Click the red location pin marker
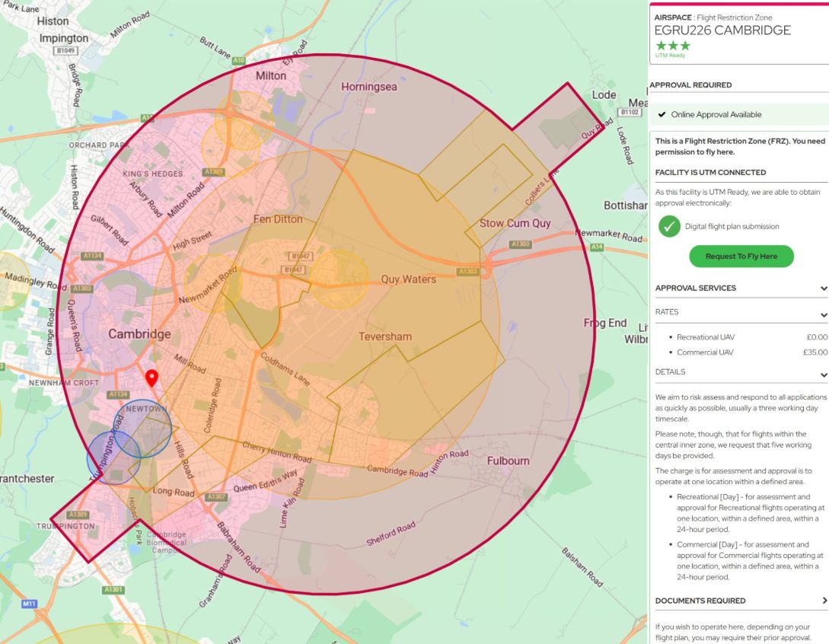The width and height of the screenshot is (829, 644). (x=151, y=378)
